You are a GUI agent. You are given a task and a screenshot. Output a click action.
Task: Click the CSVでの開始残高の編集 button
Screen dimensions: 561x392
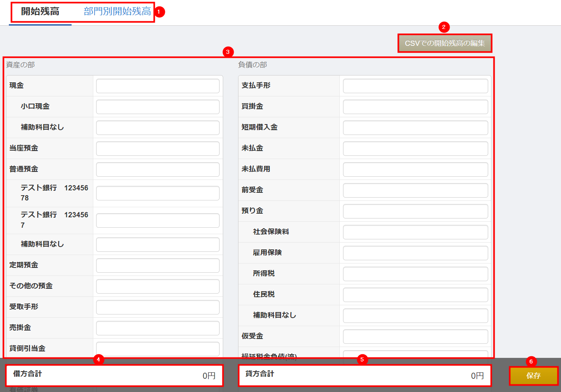point(445,43)
